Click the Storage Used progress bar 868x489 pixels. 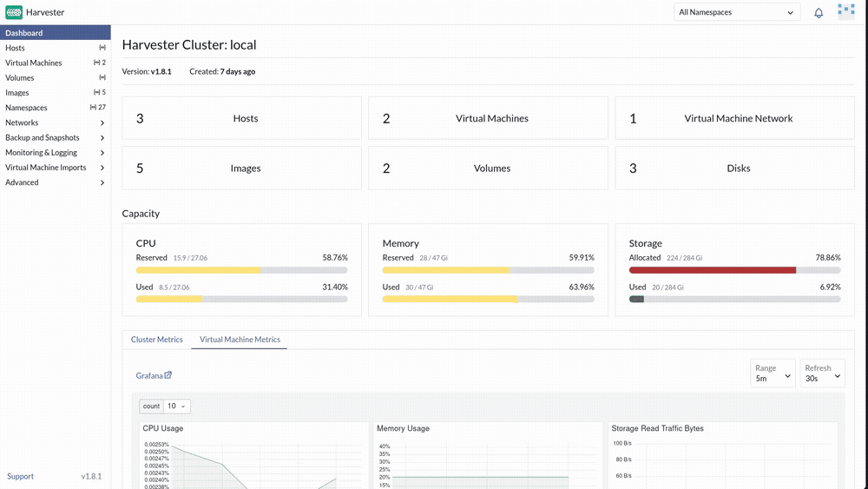735,299
